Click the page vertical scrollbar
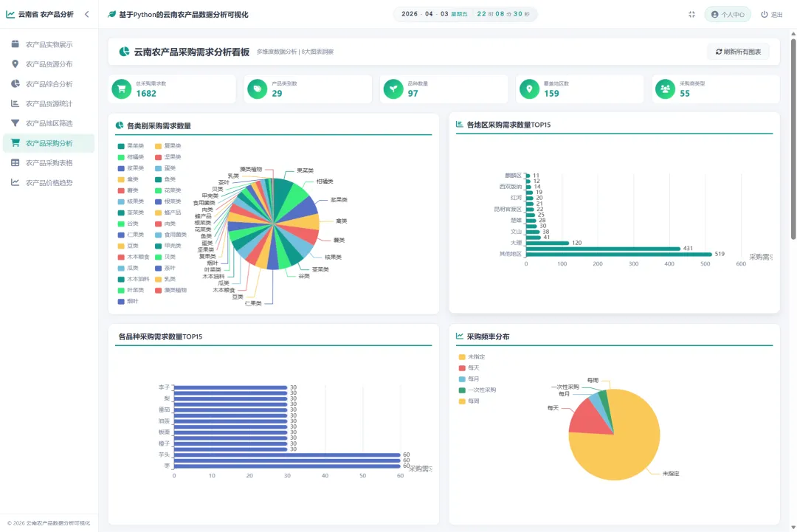 [793, 137]
